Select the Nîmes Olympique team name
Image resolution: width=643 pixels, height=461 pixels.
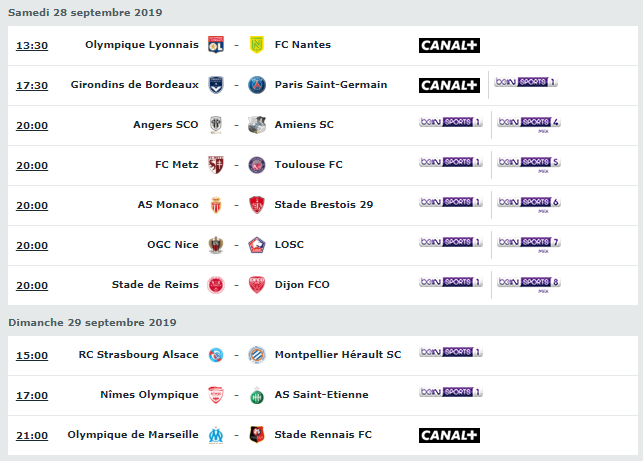pos(149,395)
